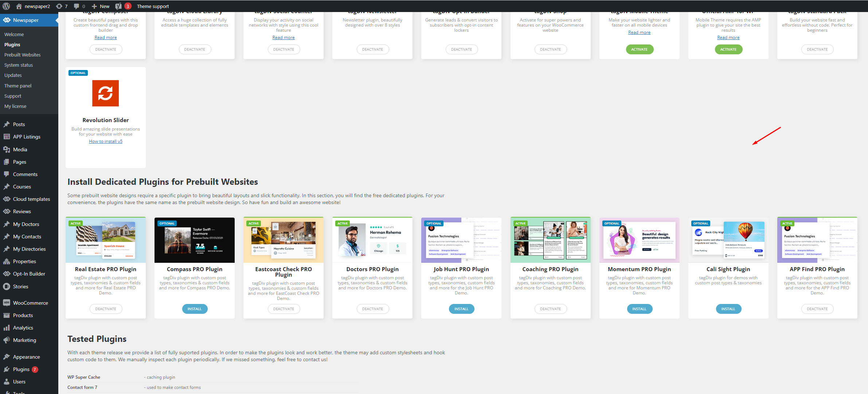Open the Opt-In Builder menu item
The height and width of the screenshot is (394, 868).
tap(29, 274)
